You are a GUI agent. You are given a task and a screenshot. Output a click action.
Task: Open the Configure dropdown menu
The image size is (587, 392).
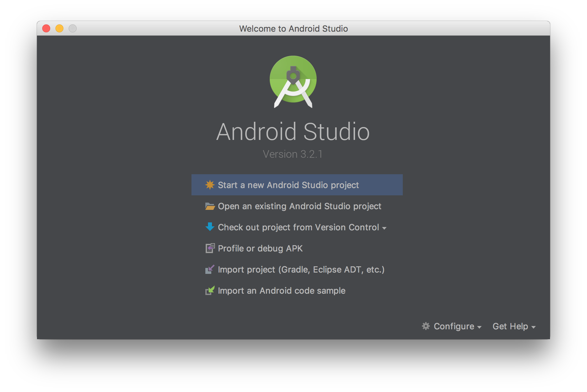[452, 326]
